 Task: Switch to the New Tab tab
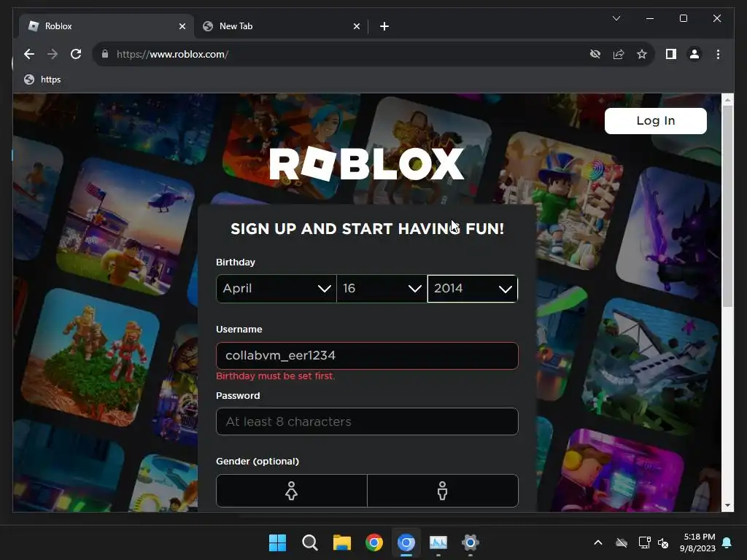coord(281,26)
